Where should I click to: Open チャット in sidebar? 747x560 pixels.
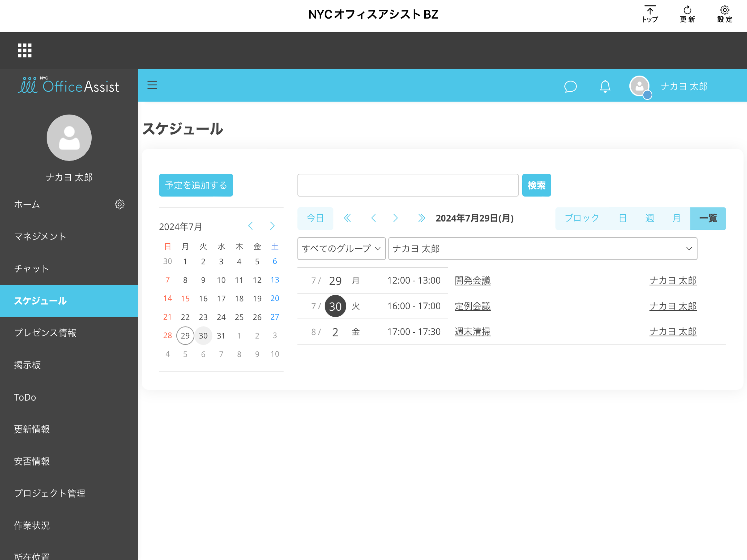[31, 269]
